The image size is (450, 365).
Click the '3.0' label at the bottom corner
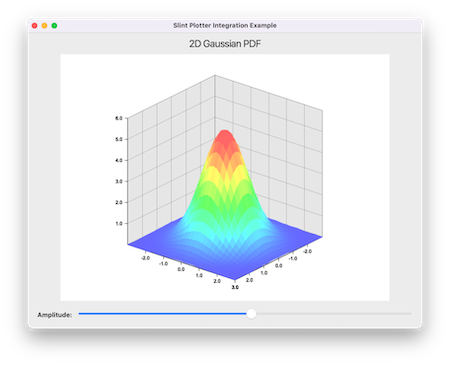(235, 287)
